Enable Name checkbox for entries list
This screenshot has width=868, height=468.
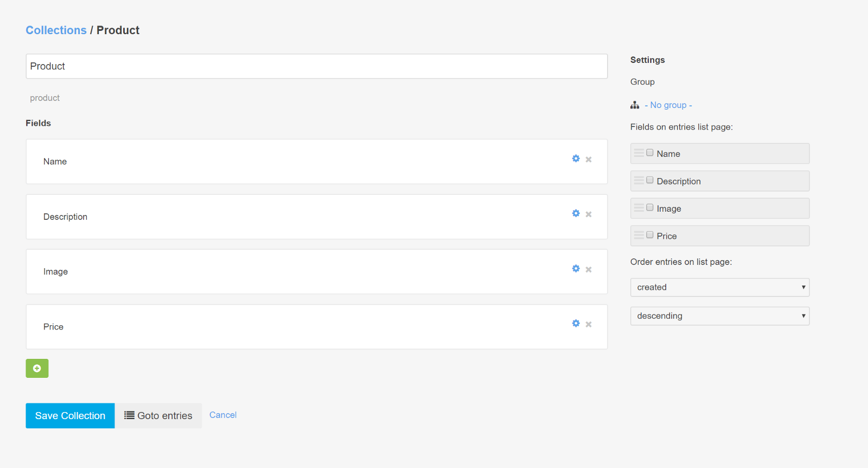click(650, 153)
